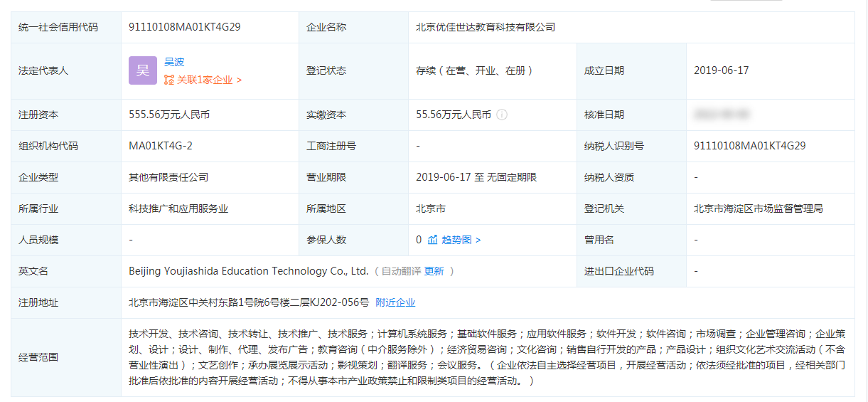This screenshot has height=402, width=868.
Task: Click English name Beijing Youjiashida Education Technology
Action: pos(249,271)
